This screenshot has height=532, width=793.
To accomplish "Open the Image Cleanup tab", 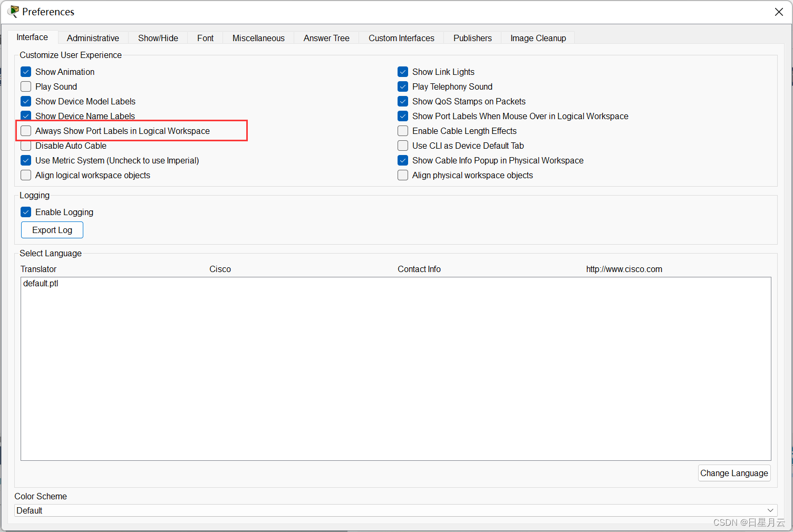I will pos(538,38).
